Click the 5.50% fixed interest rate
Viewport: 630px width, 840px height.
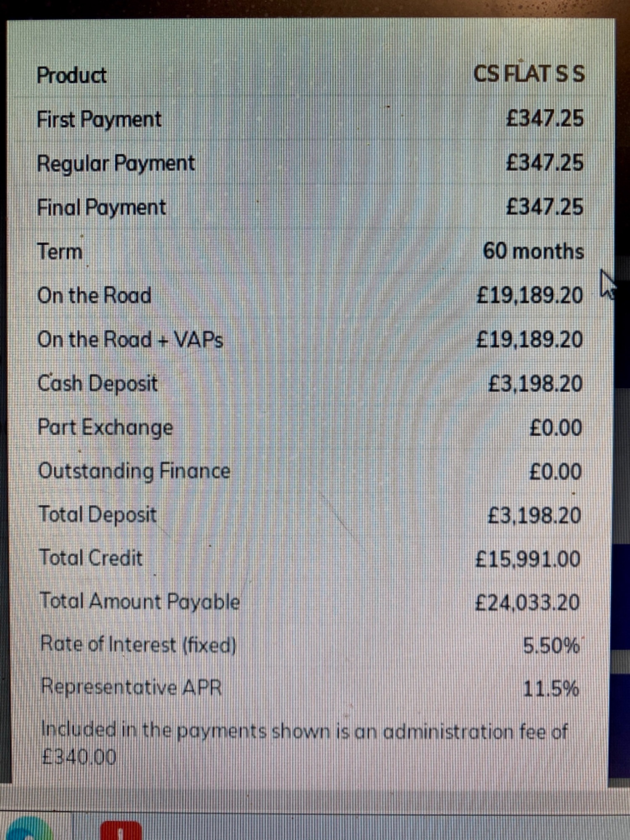551,646
